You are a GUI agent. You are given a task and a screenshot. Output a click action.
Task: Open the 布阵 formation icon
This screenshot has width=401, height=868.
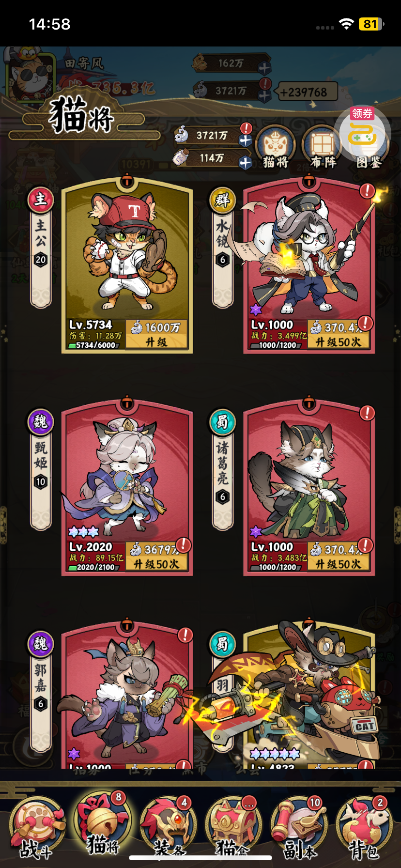point(322,147)
